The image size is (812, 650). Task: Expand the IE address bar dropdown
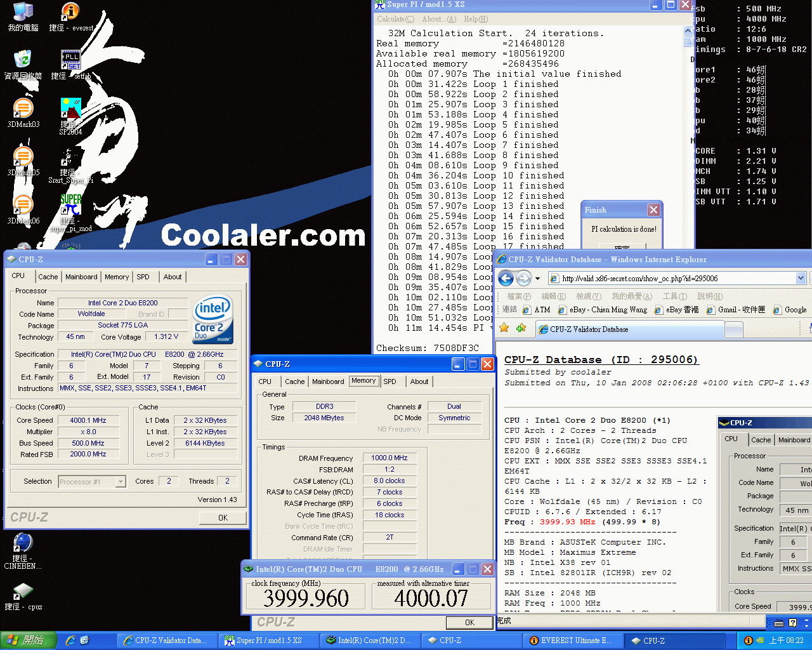[x=801, y=278]
